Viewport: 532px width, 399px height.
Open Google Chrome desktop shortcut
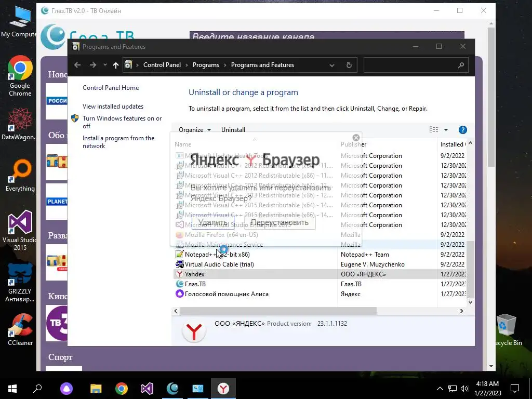(x=20, y=76)
